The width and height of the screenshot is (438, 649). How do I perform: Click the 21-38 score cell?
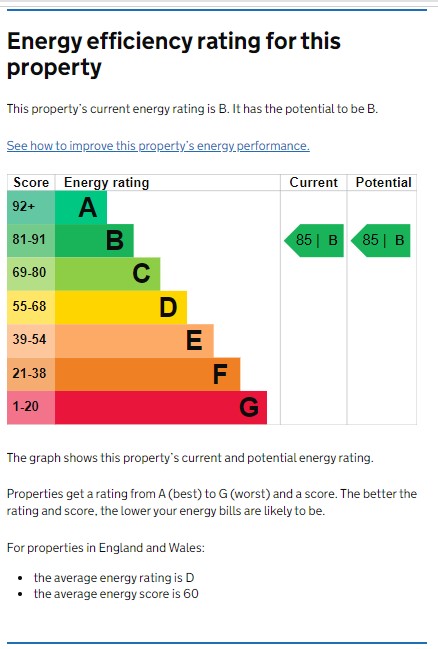(x=31, y=374)
